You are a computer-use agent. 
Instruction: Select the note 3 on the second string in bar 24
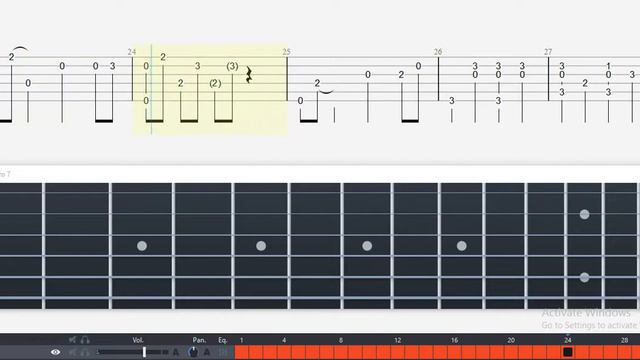pos(198,66)
